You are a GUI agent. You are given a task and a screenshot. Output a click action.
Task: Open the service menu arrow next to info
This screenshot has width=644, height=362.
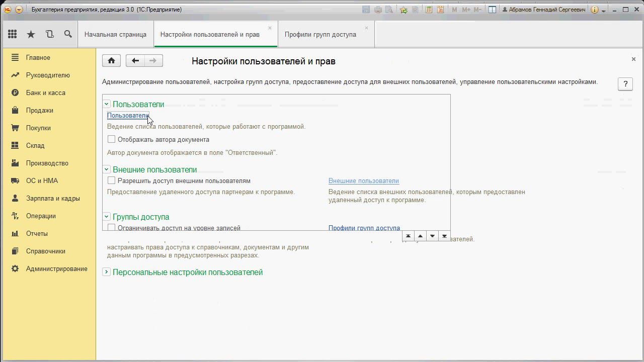pos(603,10)
